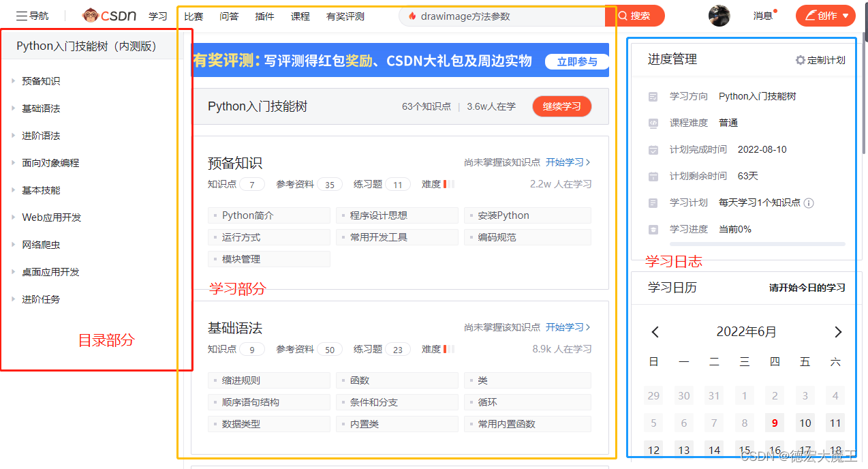Click 开始学习 link in 预备知识 section
Screen dimensions: 868x469
(568, 162)
